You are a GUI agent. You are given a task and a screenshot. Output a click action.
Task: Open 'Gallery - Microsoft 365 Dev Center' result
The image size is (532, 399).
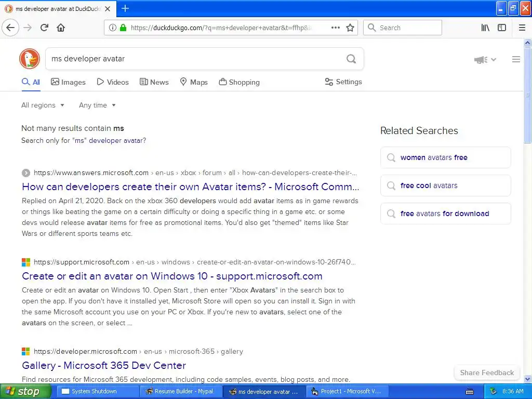click(104, 365)
